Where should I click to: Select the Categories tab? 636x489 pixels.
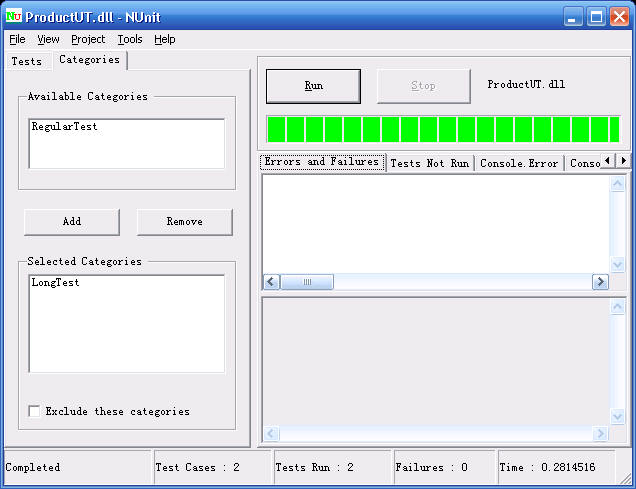coord(90,60)
